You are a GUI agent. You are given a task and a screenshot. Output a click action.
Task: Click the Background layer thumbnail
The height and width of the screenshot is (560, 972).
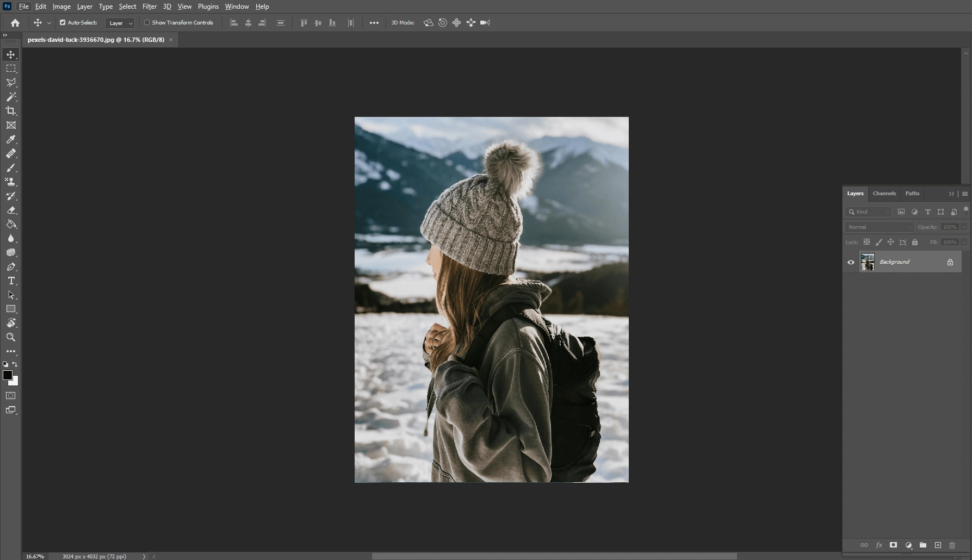point(868,262)
